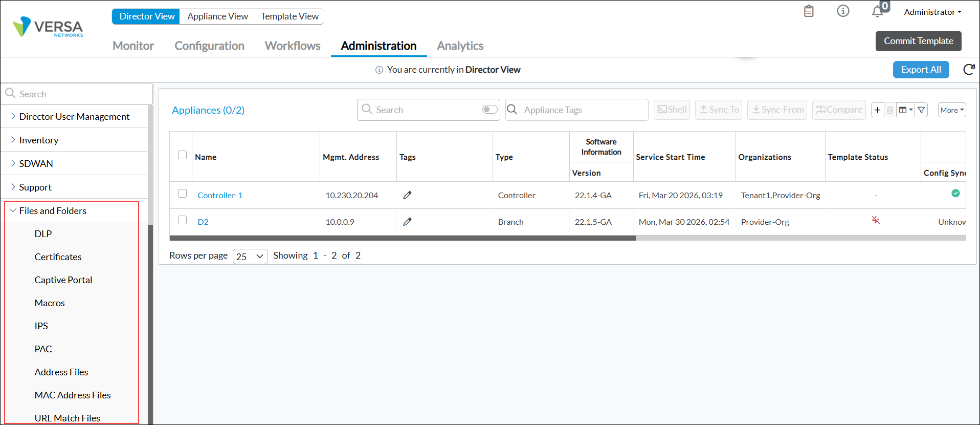
Task: Open the More dropdown menu
Action: 952,110
